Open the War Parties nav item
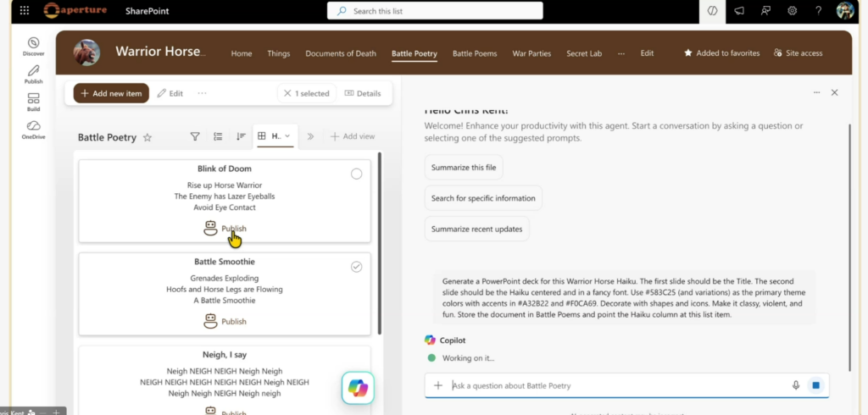868x415 pixels. point(531,53)
